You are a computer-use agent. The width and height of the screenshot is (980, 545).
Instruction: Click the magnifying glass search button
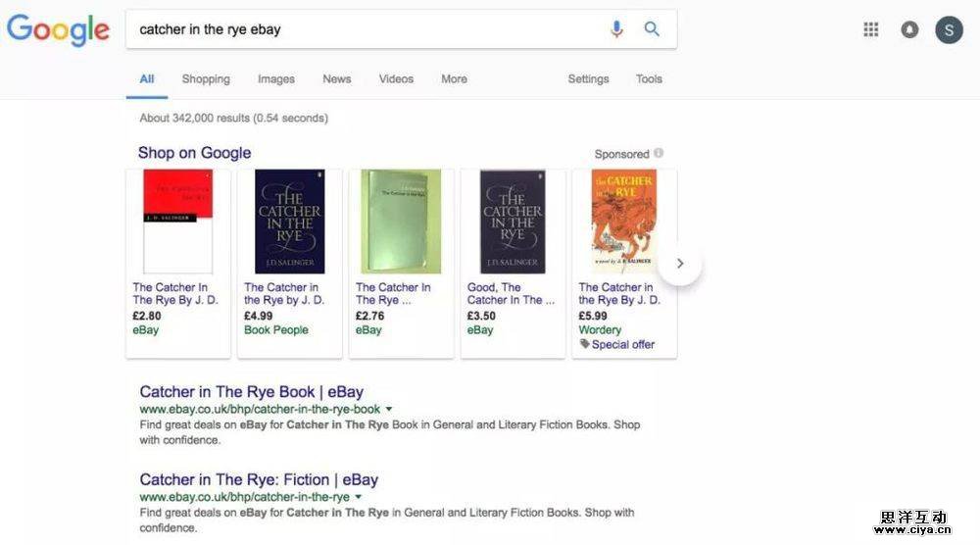click(652, 29)
